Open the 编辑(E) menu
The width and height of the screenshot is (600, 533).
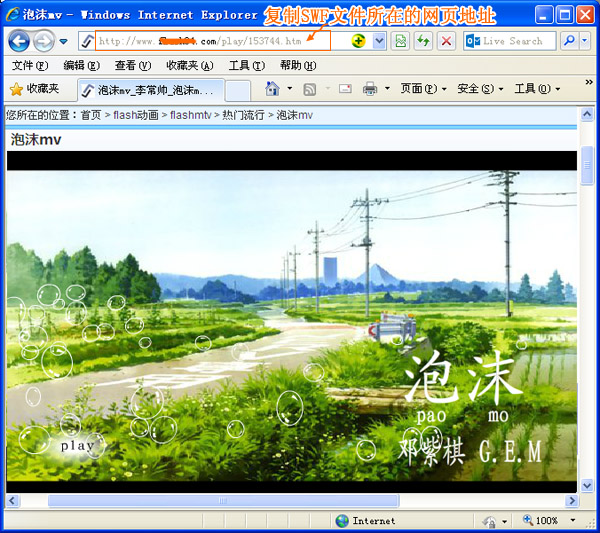[x=82, y=66]
